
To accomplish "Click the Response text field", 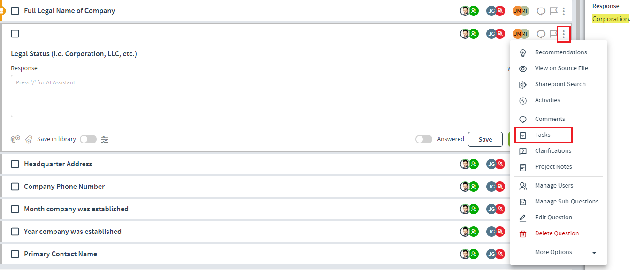I will point(261,96).
